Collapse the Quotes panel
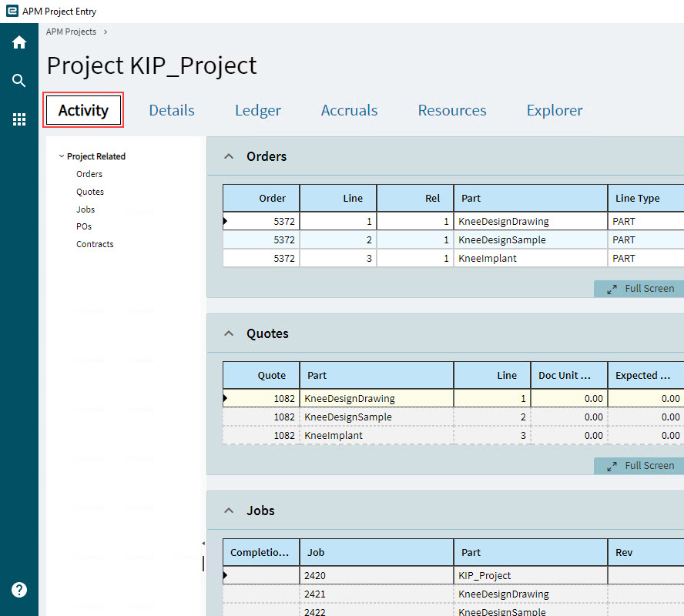 (229, 333)
